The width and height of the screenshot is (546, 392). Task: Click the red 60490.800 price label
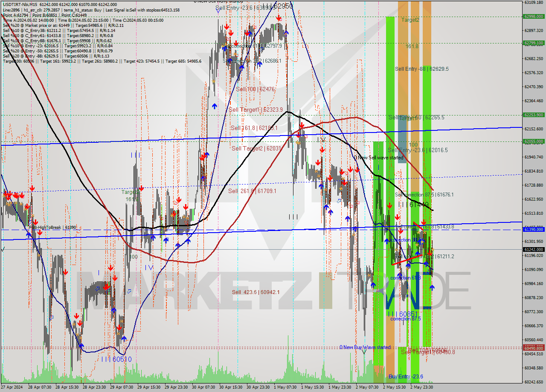(x=533, y=349)
